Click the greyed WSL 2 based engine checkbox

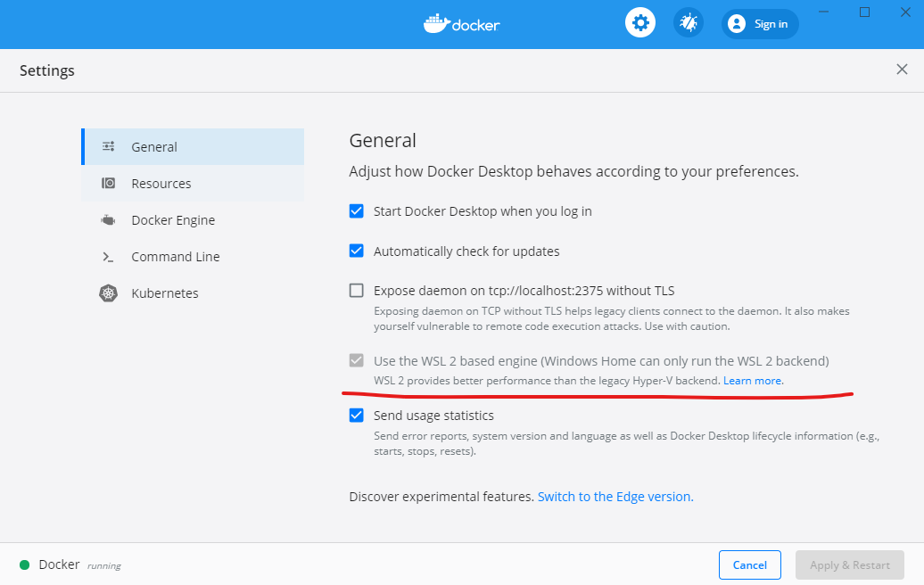point(357,360)
